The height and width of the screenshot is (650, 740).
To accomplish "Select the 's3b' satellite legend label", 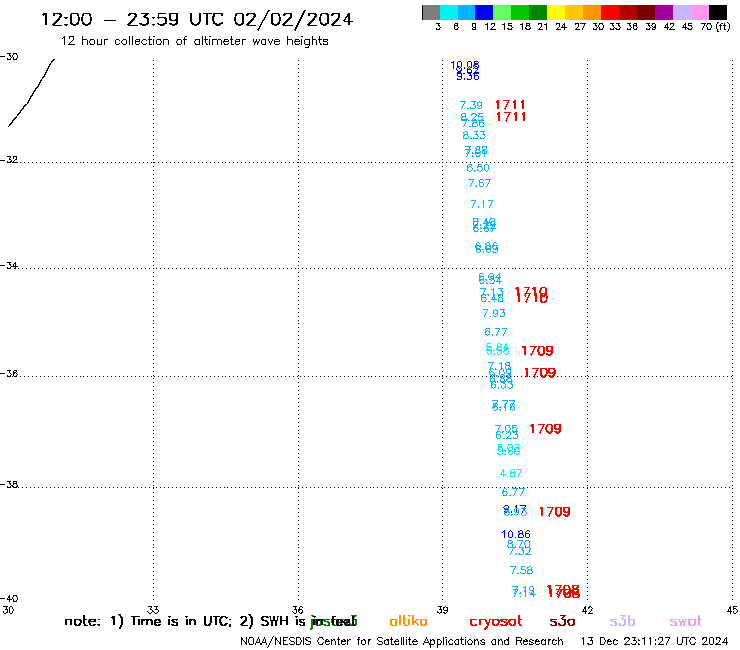I will [x=622, y=621].
